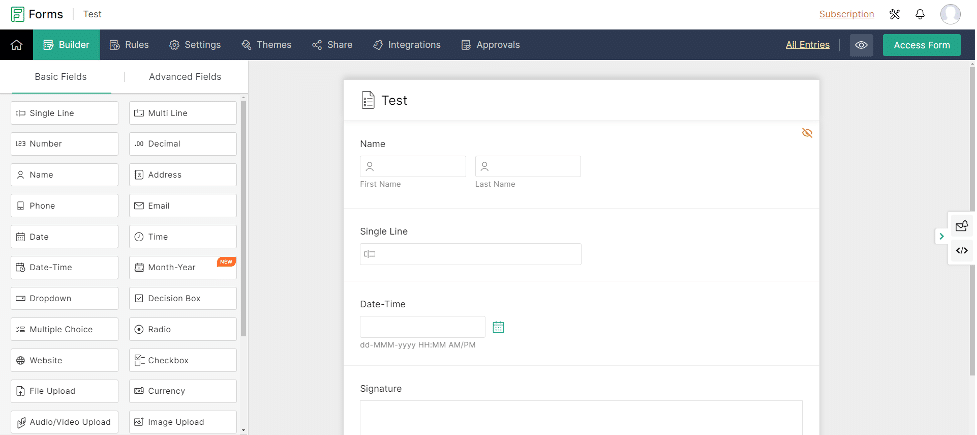Toggle hidden eye icon on Name field

pos(807,133)
